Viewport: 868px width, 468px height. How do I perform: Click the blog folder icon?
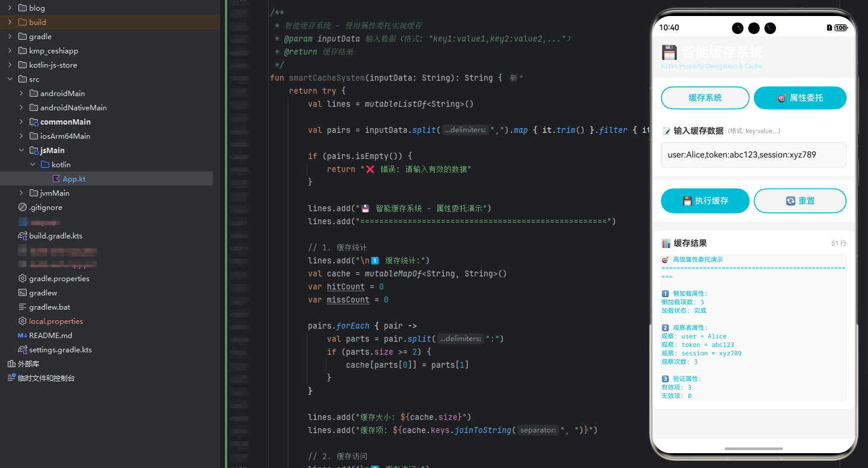click(x=23, y=8)
